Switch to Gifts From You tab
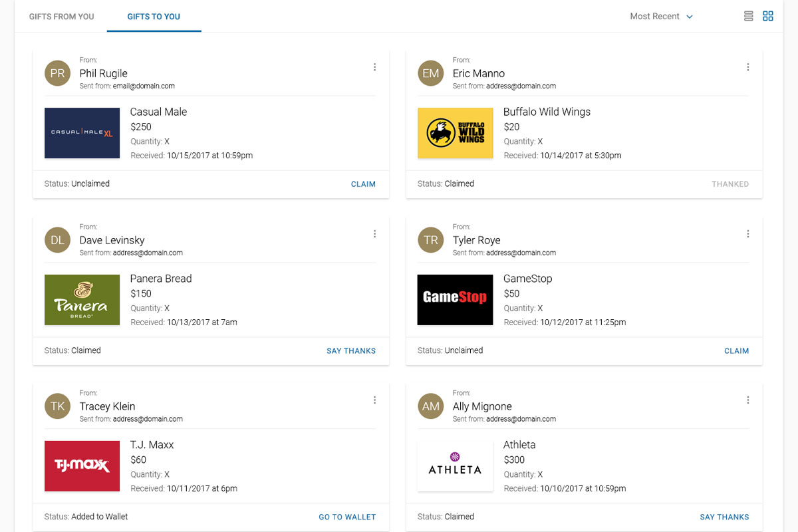 pyautogui.click(x=61, y=17)
